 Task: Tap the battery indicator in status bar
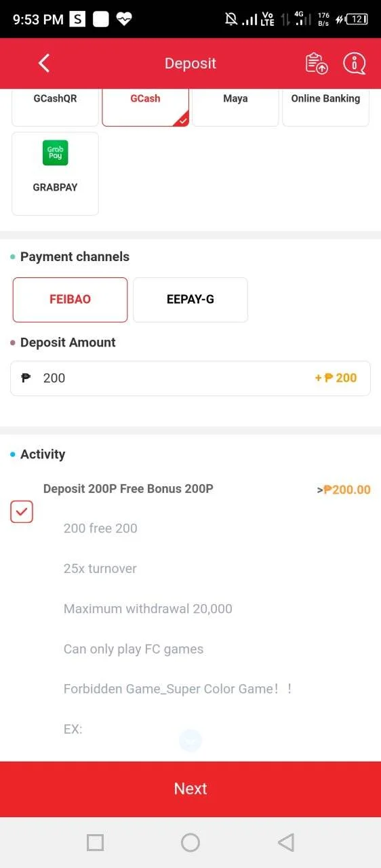click(x=357, y=19)
